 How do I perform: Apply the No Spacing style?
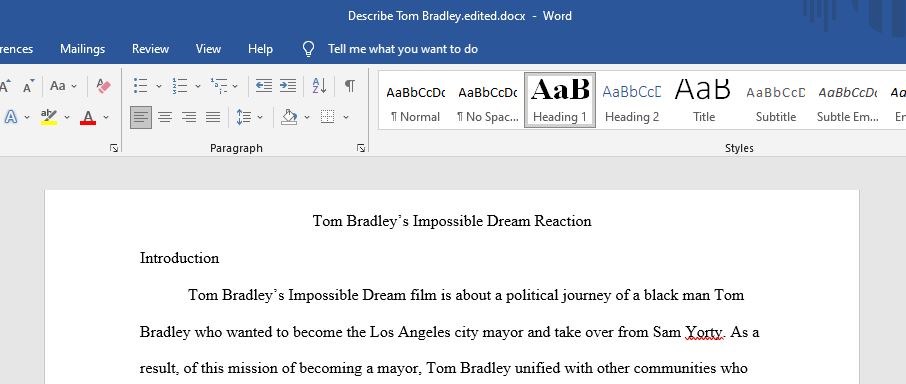point(488,100)
